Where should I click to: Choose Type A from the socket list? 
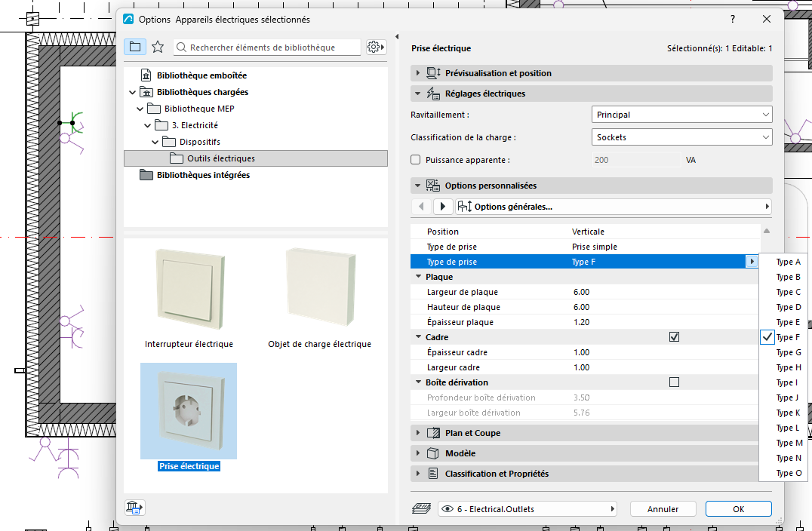[785, 262]
